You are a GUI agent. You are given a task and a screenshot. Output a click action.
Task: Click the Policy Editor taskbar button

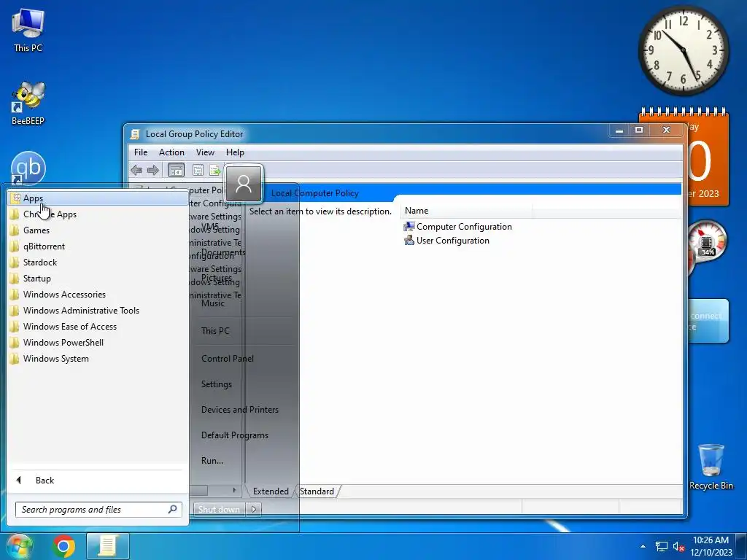(x=108, y=546)
